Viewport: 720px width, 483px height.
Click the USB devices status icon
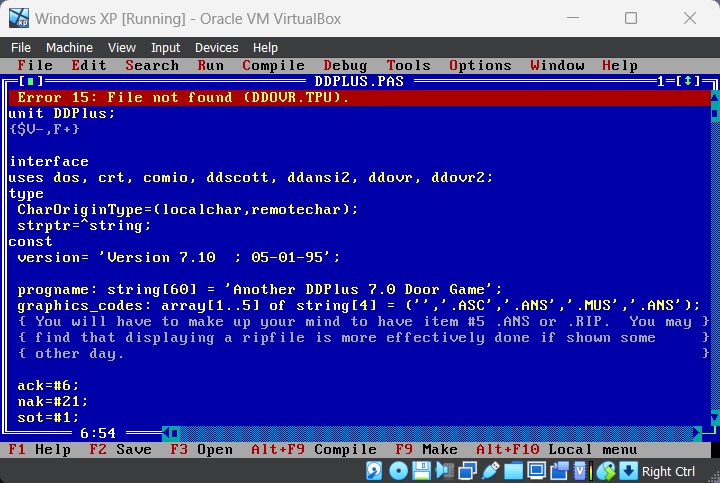491,471
